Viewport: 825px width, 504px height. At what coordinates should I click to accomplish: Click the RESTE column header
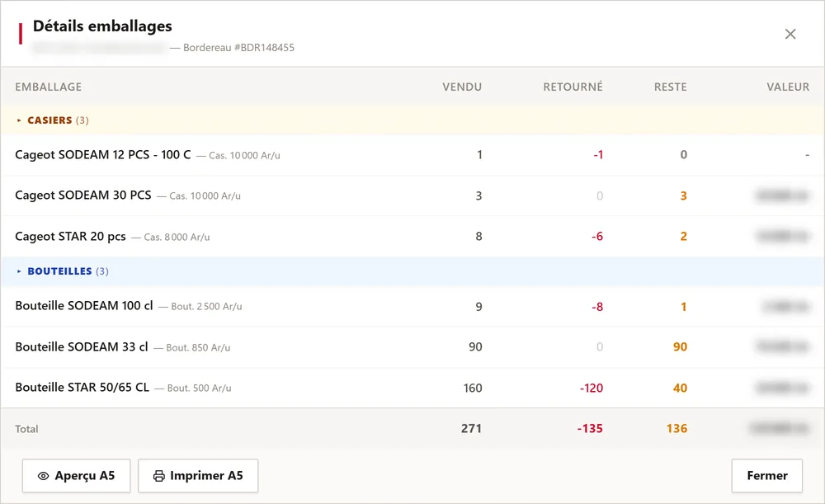pyautogui.click(x=670, y=87)
